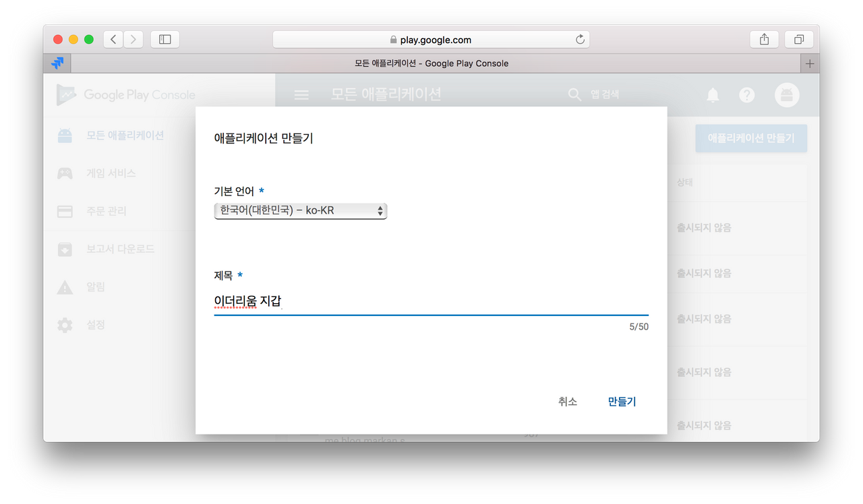Click the 만들기 button
863x504 pixels.
click(621, 401)
